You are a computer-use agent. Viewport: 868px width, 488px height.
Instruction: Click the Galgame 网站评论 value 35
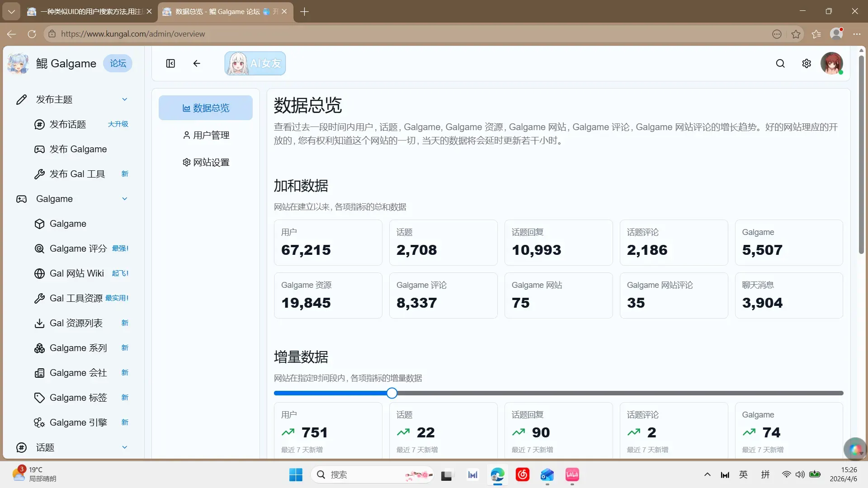click(x=636, y=303)
